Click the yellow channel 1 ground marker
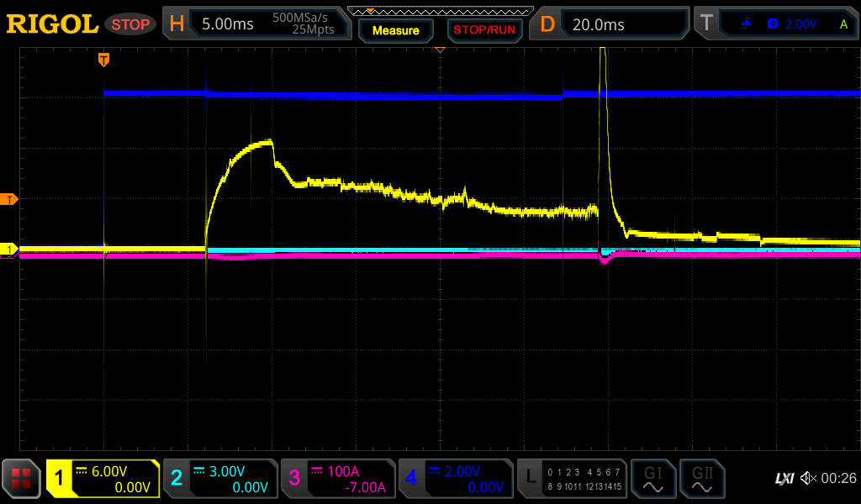 click(10, 249)
